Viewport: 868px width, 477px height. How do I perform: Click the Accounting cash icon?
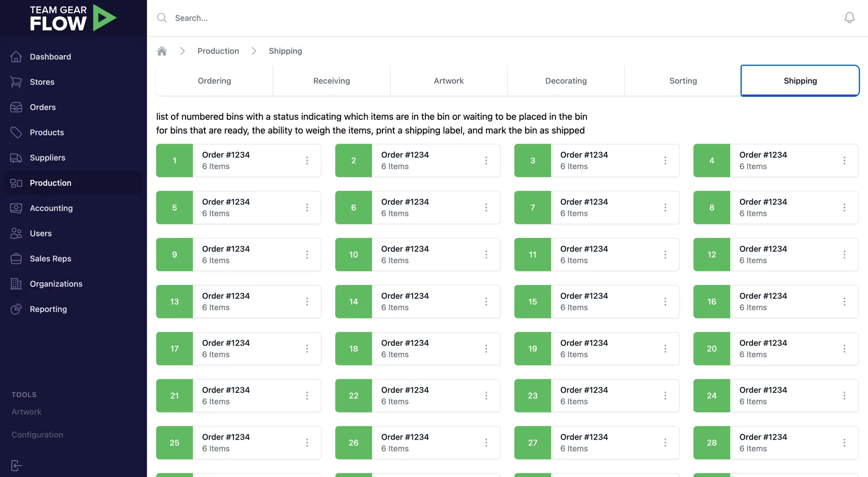click(x=16, y=208)
